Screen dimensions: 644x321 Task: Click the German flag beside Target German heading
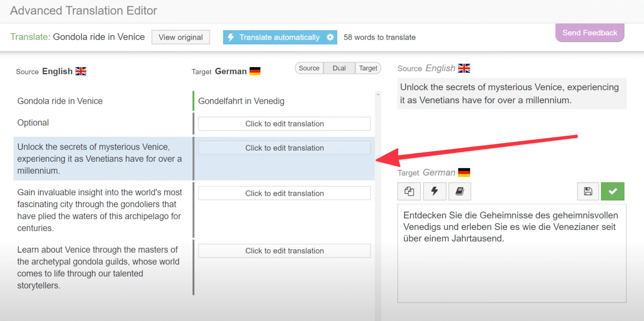tap(464, 172)
